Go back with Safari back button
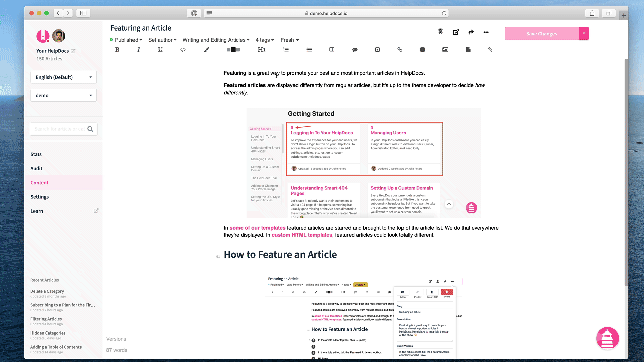This screenshot has height=362, width=644. point(58,13)
